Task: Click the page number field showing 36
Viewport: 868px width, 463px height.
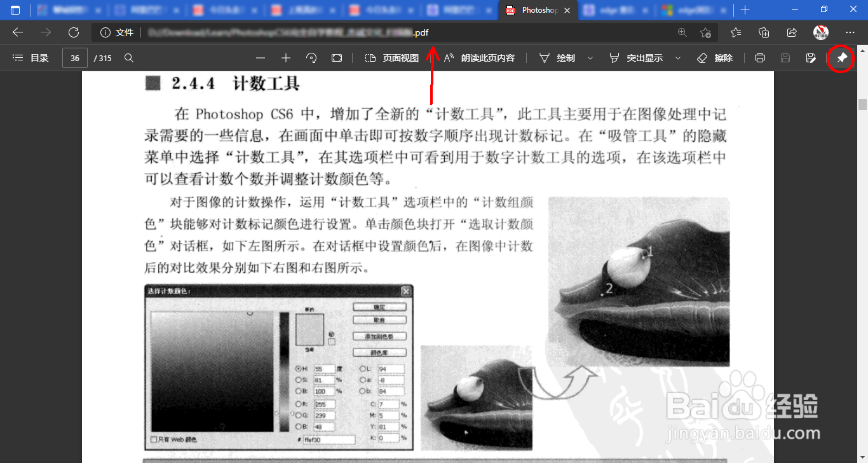Action: point(75,58)
